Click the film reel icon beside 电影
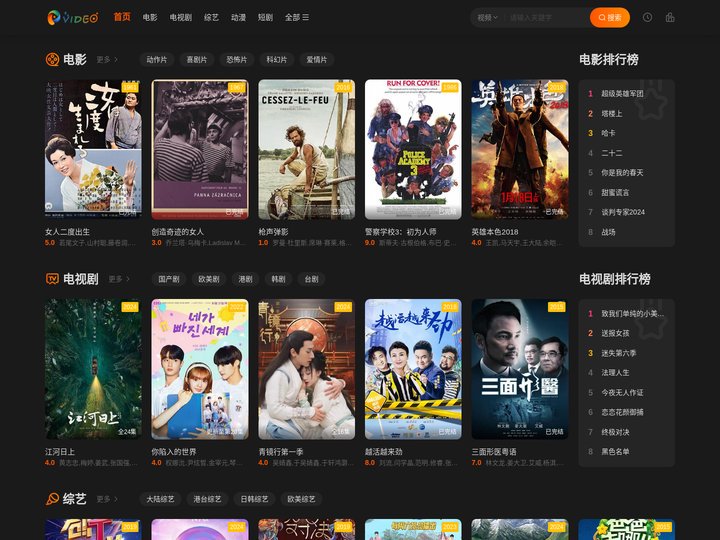 pyautogui.click(x=52, y=59)
